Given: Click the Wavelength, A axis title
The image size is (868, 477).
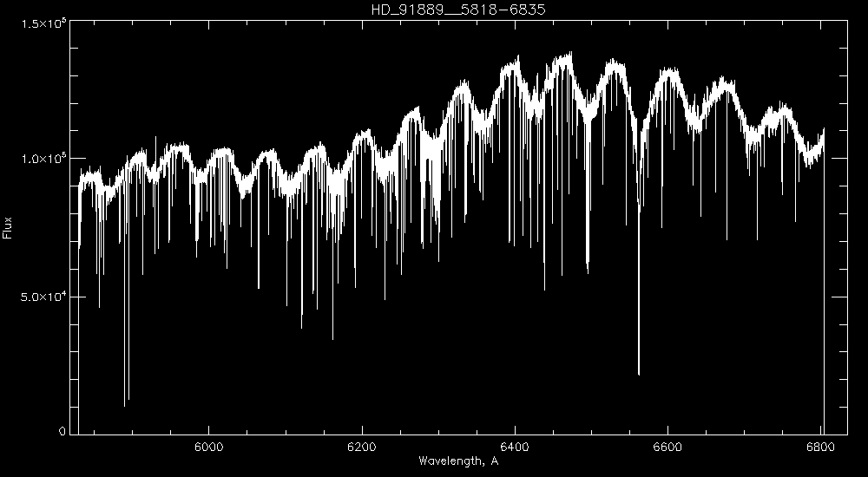Looking at the screenshot, I should click(x=458, y=461).
